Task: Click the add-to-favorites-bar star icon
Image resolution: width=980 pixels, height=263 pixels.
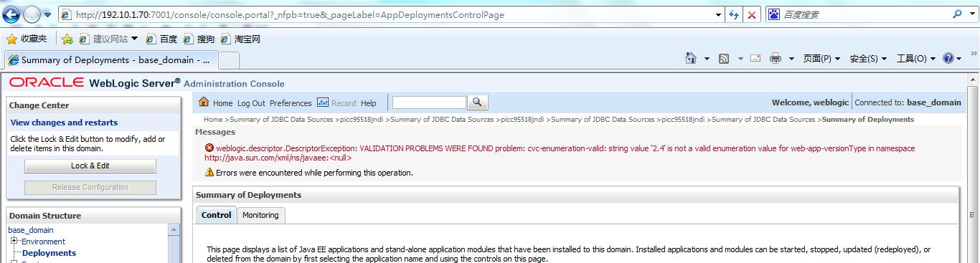Action: (67, 39)
